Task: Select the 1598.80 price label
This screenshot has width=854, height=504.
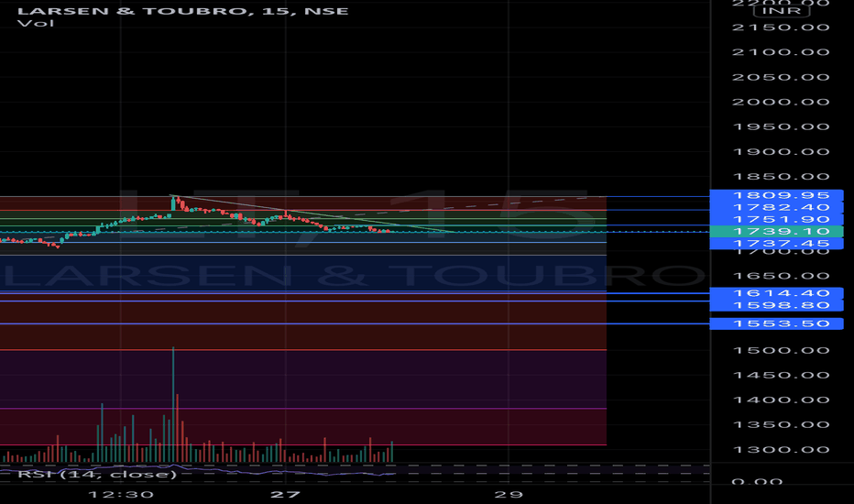Action: (776, 305)
